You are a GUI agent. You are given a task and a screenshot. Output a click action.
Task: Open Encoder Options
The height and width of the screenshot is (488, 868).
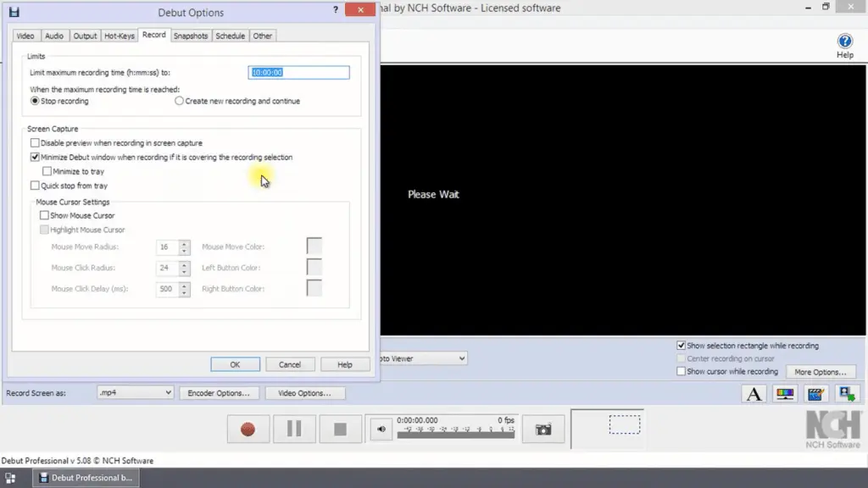click(219, 393)
